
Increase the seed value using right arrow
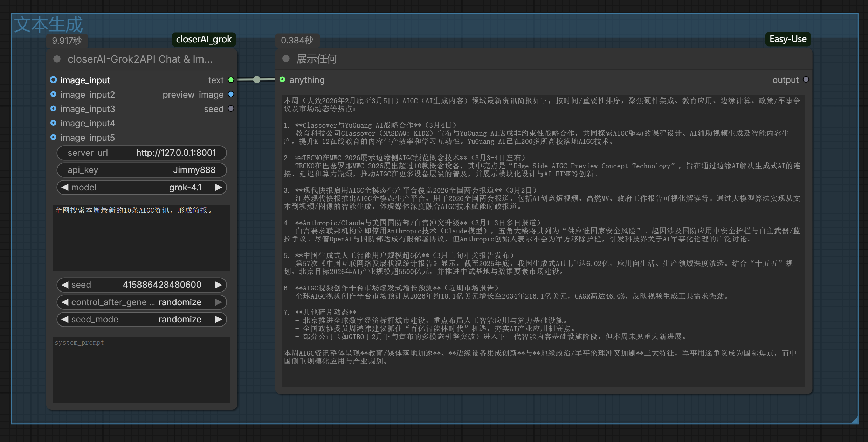[218, 285]
